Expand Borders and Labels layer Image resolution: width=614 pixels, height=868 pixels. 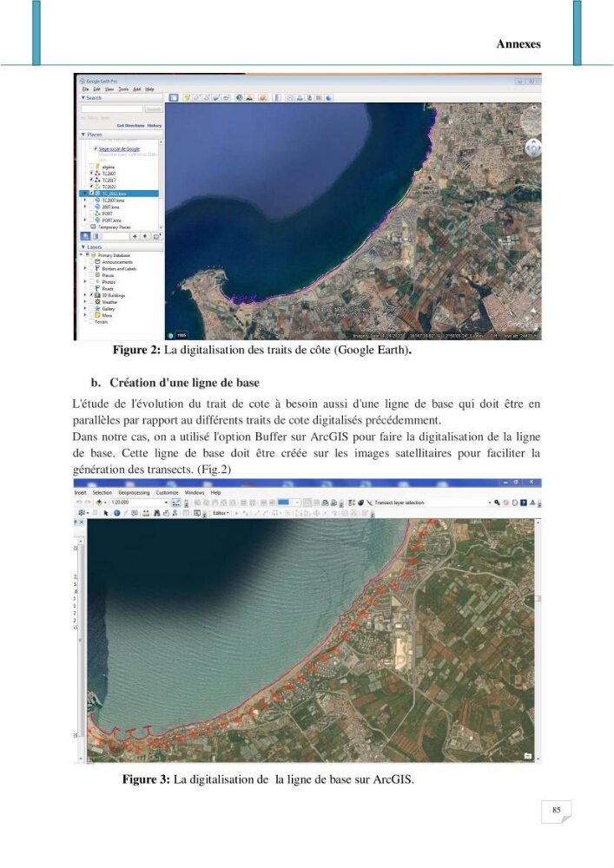point(85,268)
